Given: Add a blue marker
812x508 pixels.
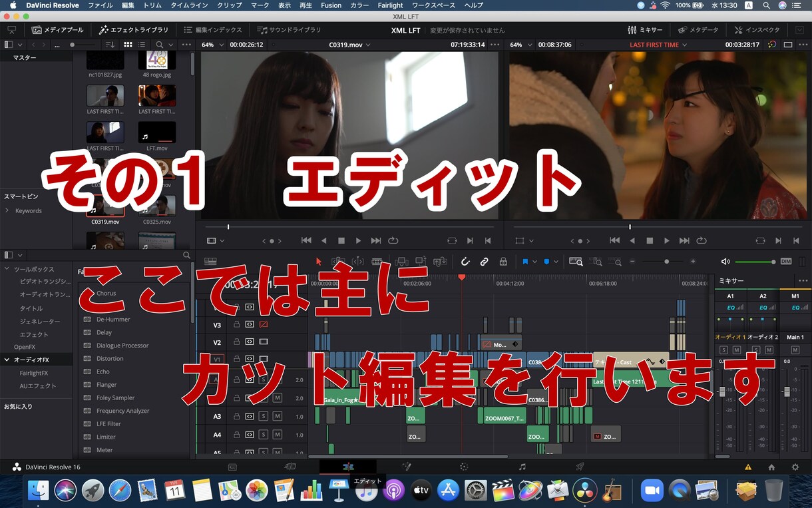Looking at the screenshot, I should coord(546,262).
